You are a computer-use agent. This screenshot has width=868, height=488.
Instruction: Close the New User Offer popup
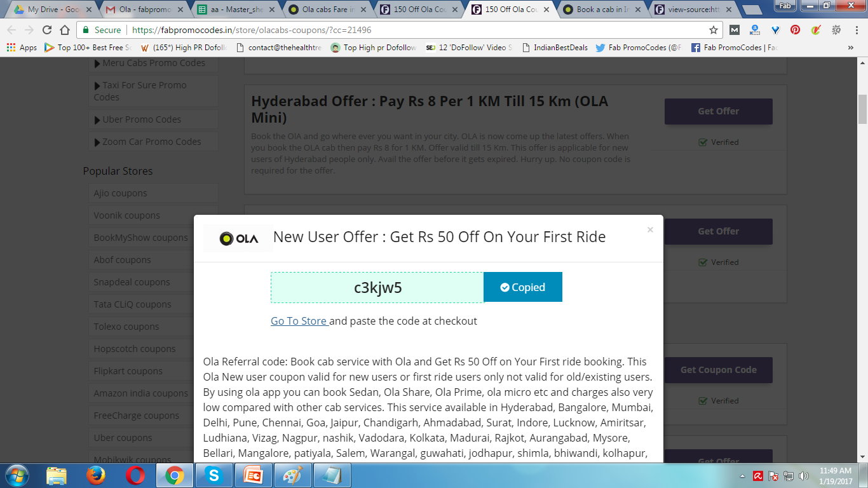coord(650,230)
